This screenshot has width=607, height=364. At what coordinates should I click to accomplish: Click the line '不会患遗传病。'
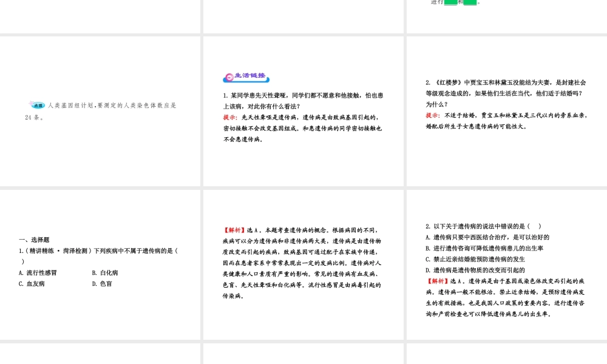(243, 140)
